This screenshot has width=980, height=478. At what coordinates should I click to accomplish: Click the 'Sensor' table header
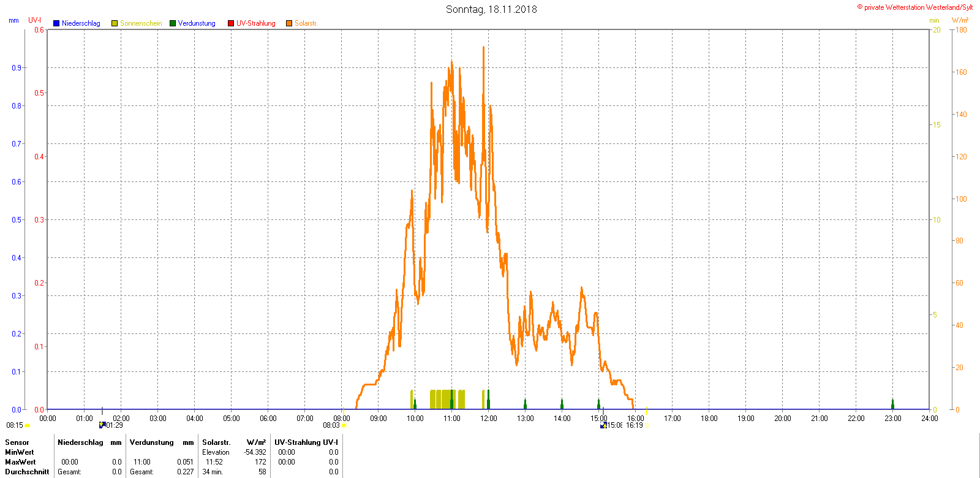(17, 442)
